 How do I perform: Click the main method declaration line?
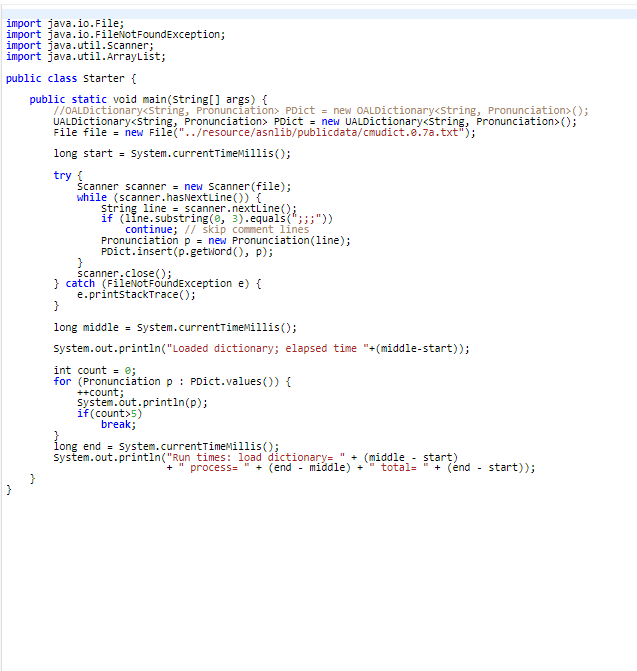point(148,100)
